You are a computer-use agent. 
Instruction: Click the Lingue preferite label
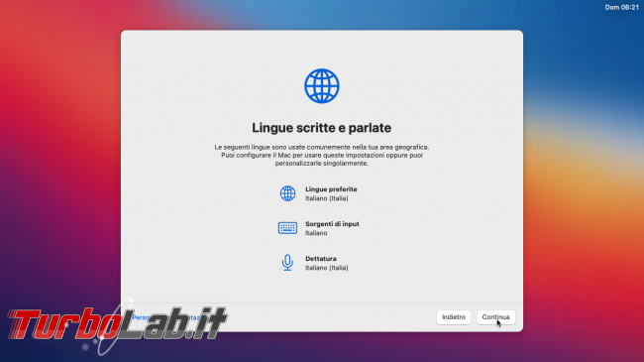(x=331, y=189)
